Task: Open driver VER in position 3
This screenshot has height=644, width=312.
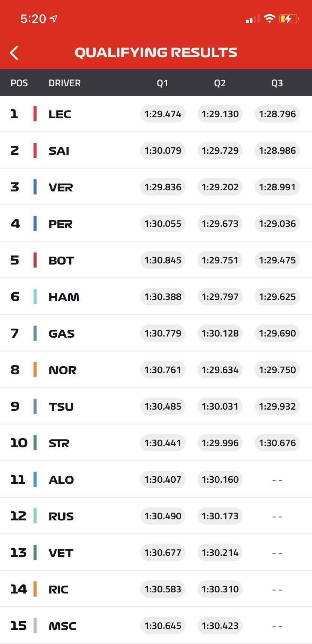Action: tap(61, 187)
